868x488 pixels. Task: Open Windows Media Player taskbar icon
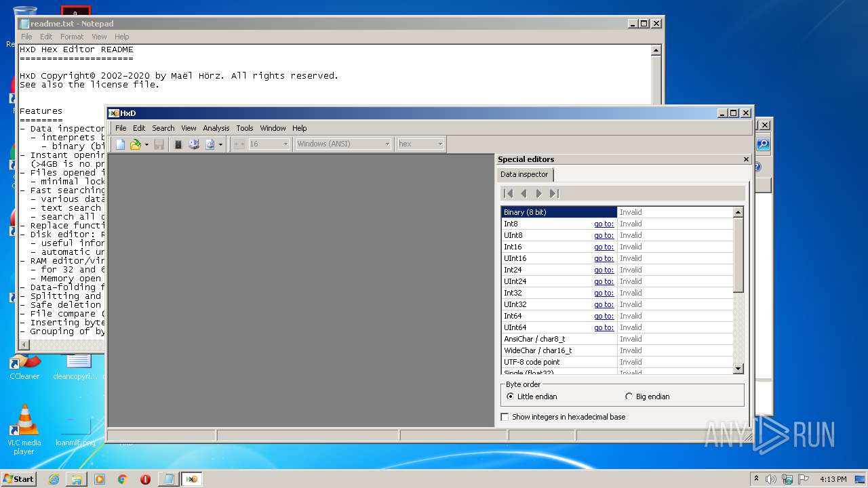point(100,479)
